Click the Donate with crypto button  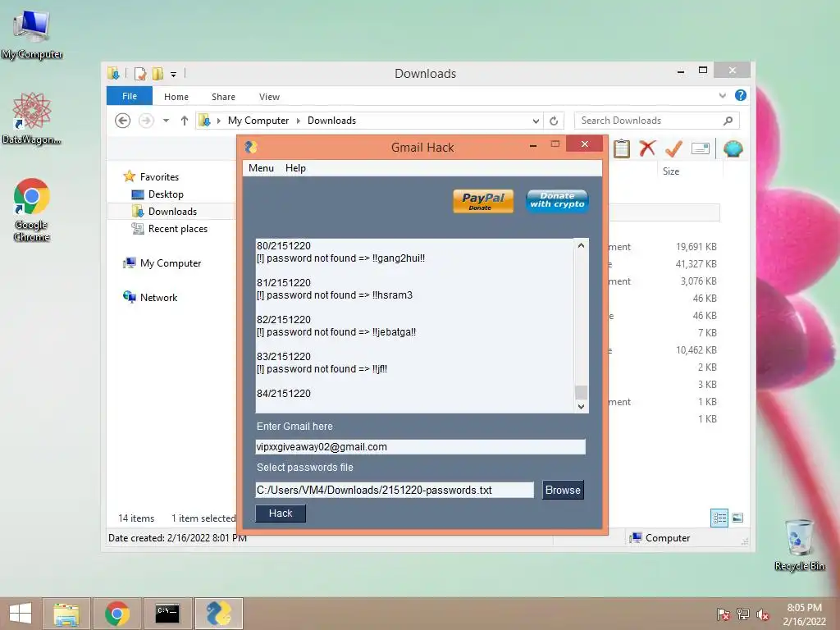557,201
